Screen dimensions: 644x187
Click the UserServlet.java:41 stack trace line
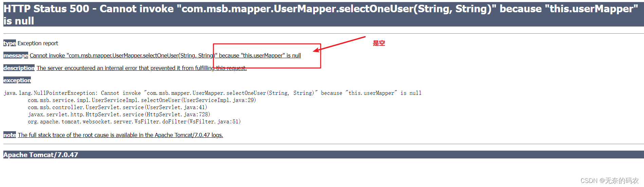[117, 107]
